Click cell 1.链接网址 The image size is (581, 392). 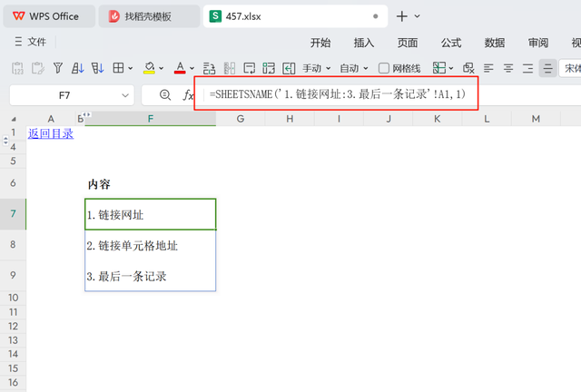tap(151, 214)
